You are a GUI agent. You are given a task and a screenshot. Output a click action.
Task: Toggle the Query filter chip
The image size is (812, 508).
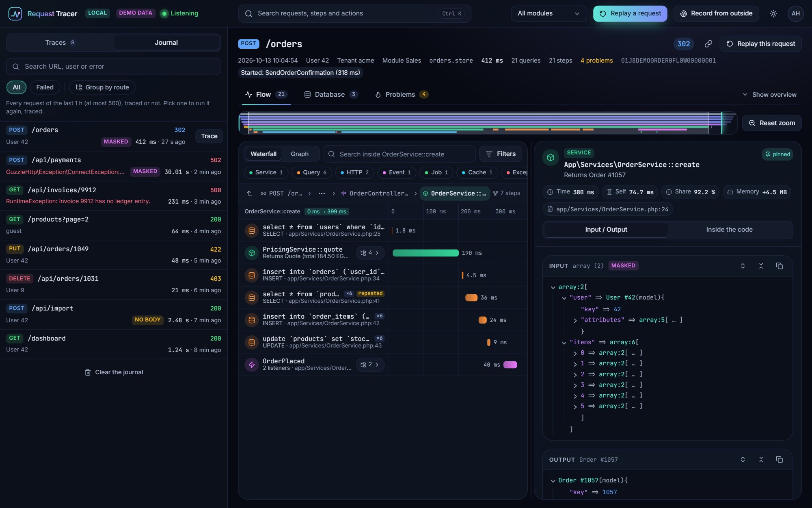[x=311, y=172]
